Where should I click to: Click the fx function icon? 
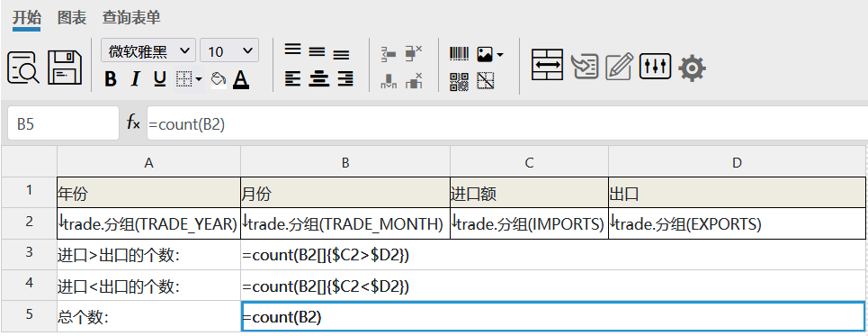coord(133,123)
